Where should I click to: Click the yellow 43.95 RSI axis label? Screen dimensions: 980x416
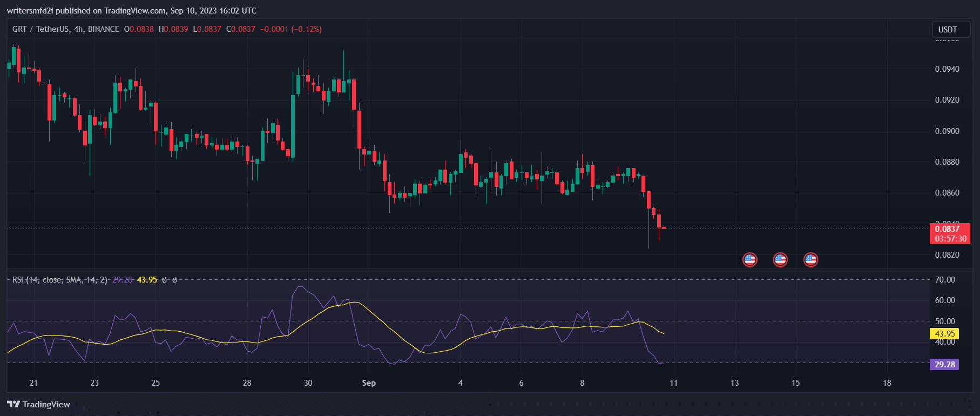point(945,334)
